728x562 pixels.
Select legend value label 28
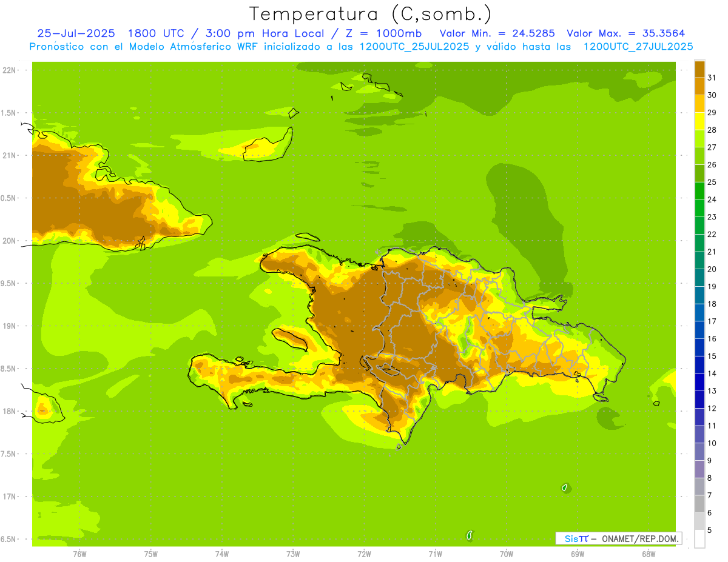[712, 130]
